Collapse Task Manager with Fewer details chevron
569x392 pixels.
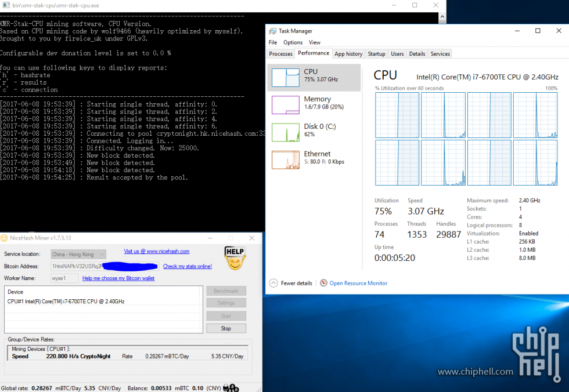coord(273,283)
